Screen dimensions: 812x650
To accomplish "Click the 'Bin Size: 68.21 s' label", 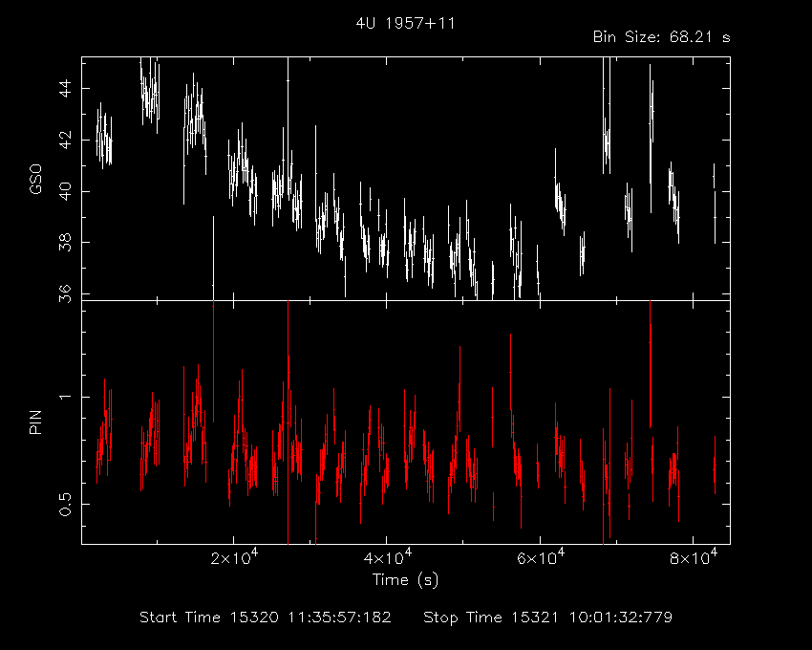I will (661, 37).
